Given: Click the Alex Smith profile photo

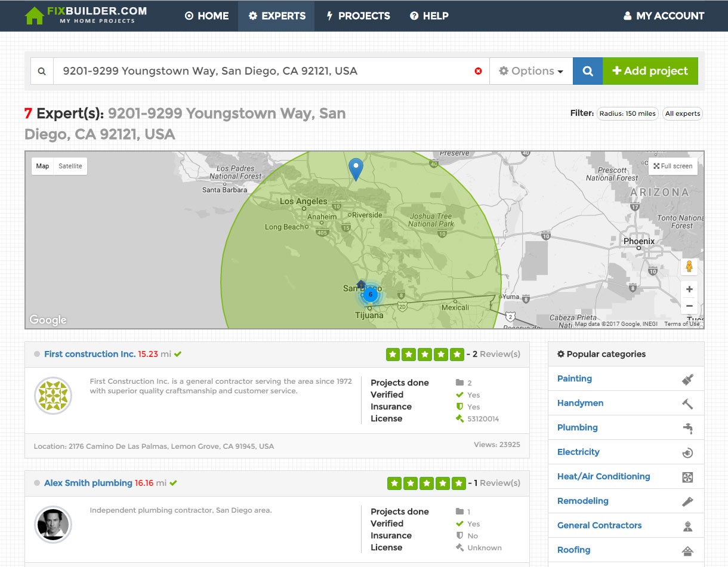Looking at the screenshot, I should pos(53,525).
